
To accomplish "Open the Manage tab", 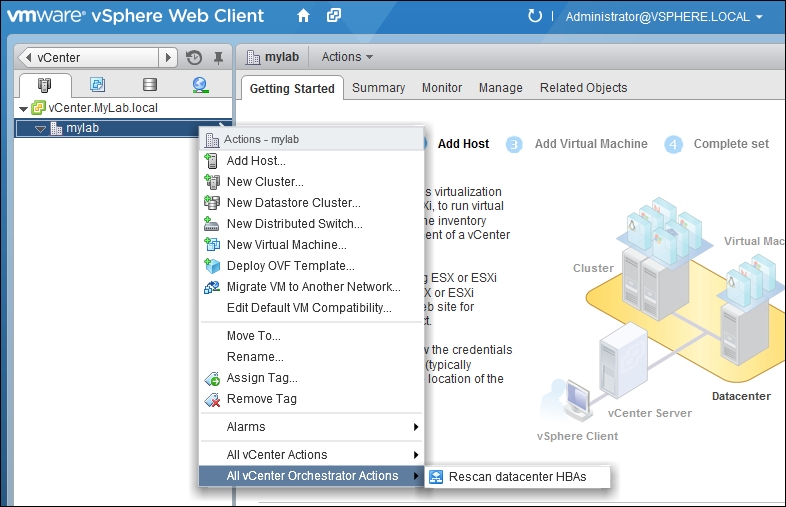I will [x=500, y=88].
